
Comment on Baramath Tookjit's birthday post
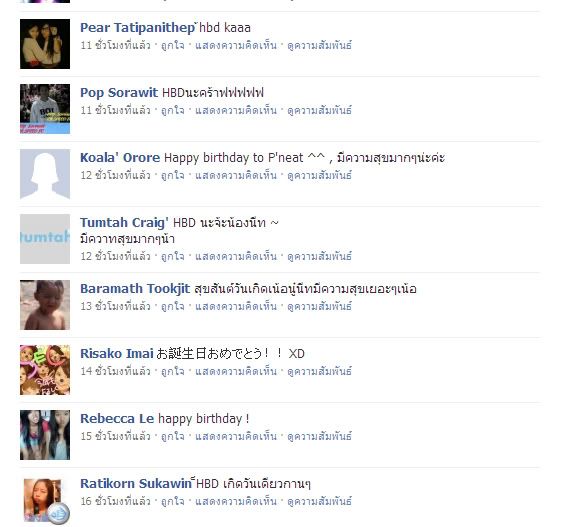236,307
